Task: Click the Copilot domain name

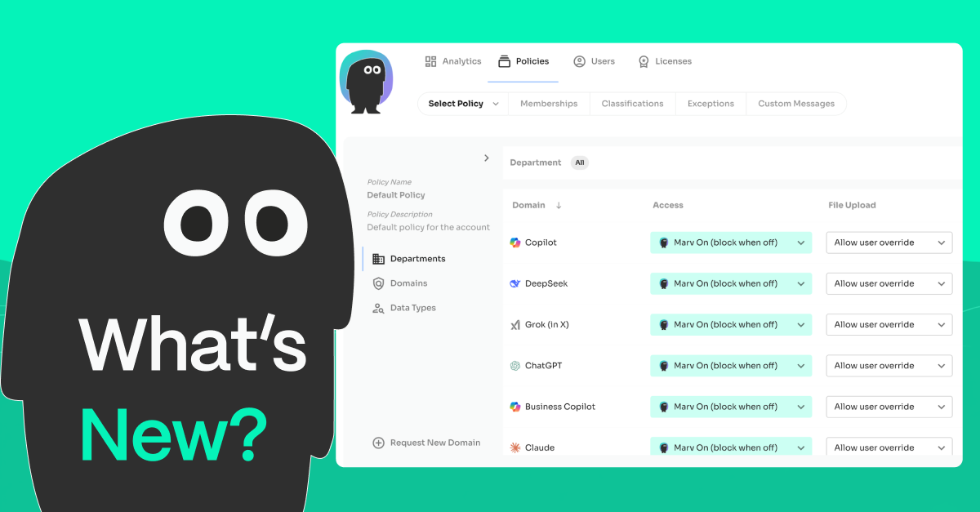Action: 541,243
